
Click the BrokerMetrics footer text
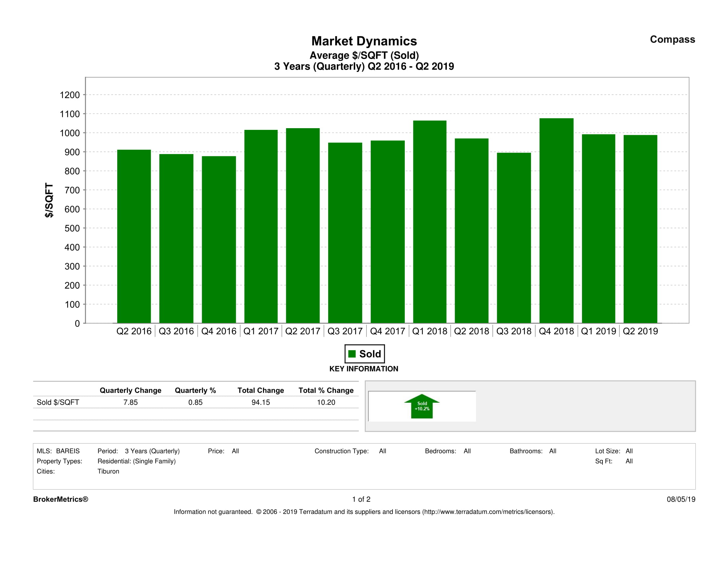click(61, 499)
